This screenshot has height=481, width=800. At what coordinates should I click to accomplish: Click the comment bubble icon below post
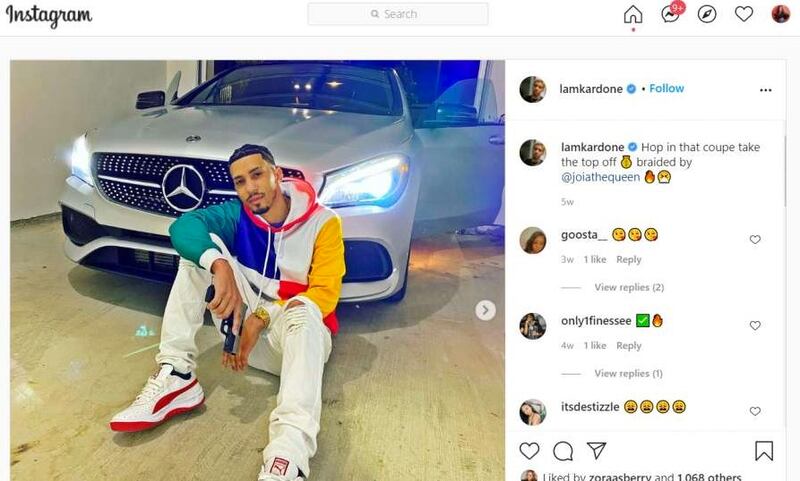(x=563, y=451)
